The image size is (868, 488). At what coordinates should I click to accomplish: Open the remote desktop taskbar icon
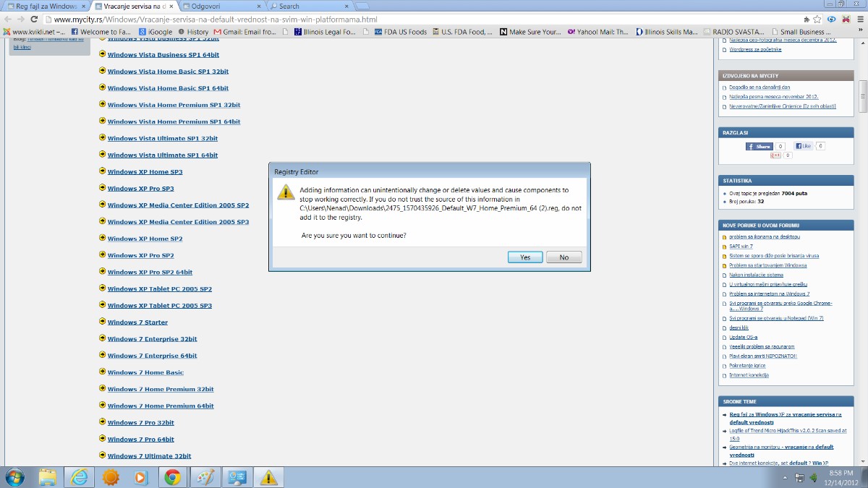click(237, 477)
